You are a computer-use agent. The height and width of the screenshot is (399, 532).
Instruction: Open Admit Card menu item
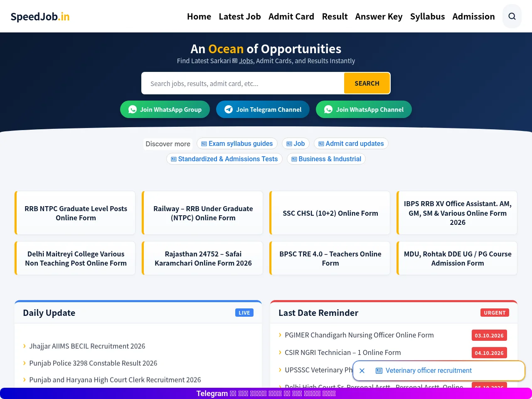(291, 17)
